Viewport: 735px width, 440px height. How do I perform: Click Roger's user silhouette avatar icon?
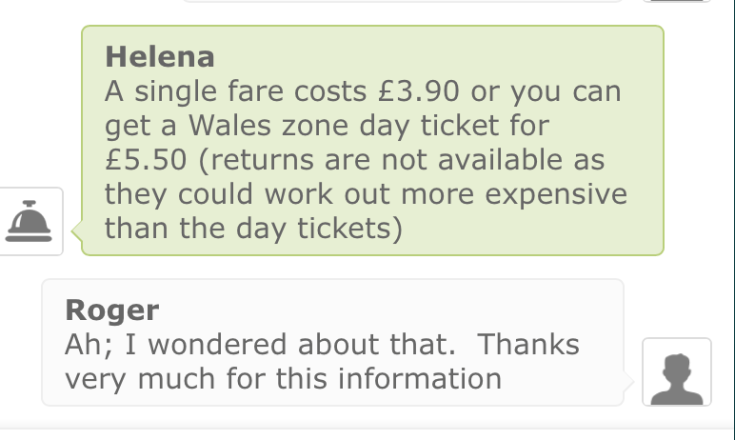click(x=676, y=371)
